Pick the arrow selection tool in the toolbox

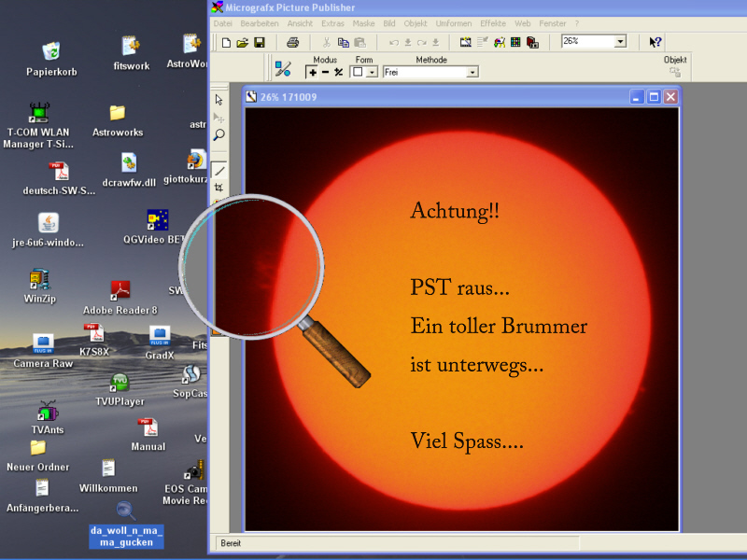tap(219, 100)
